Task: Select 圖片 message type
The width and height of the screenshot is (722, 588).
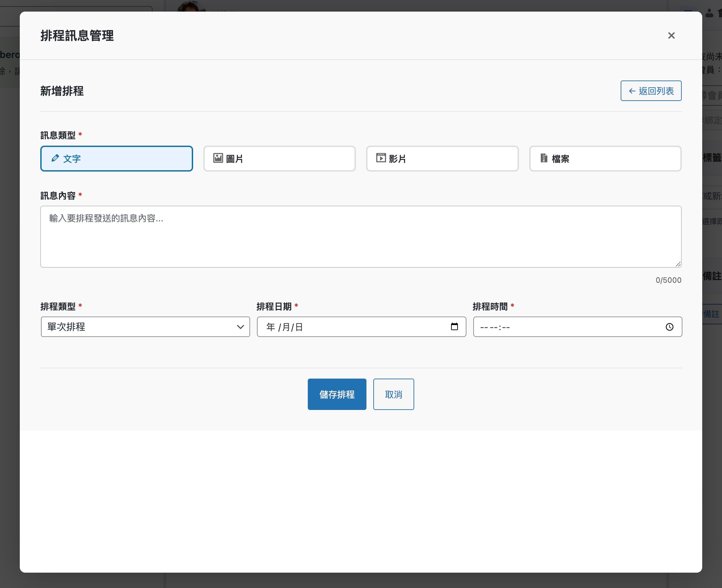Action: point(279,159)
